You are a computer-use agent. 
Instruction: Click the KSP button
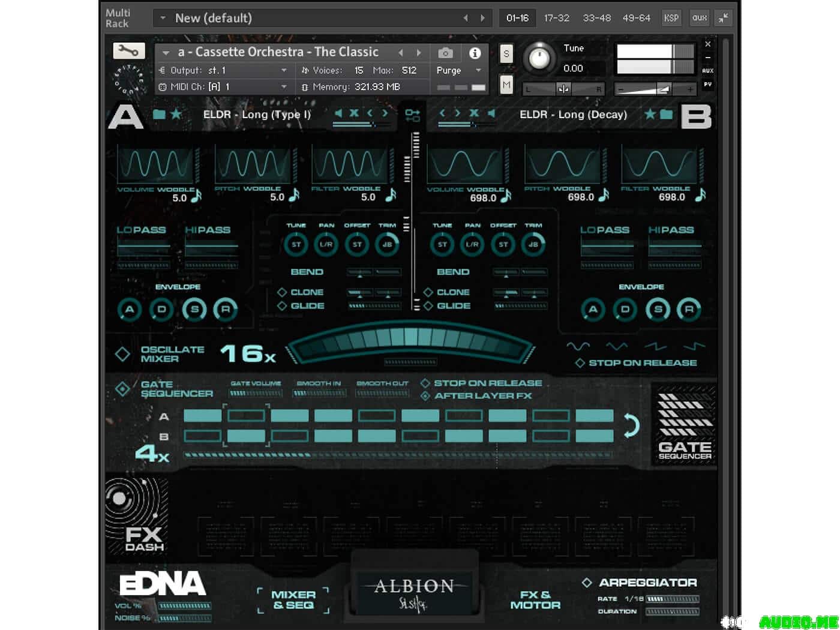point(671,18)
